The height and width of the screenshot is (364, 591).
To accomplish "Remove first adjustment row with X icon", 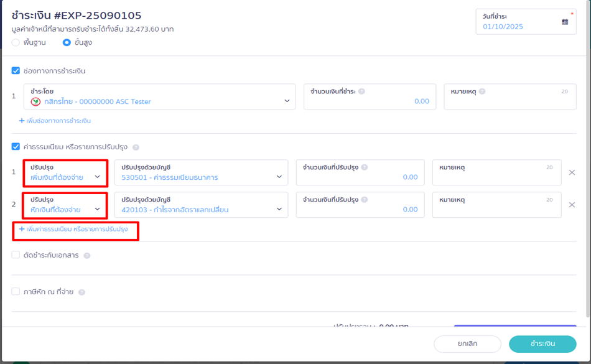I will point(572,172).
